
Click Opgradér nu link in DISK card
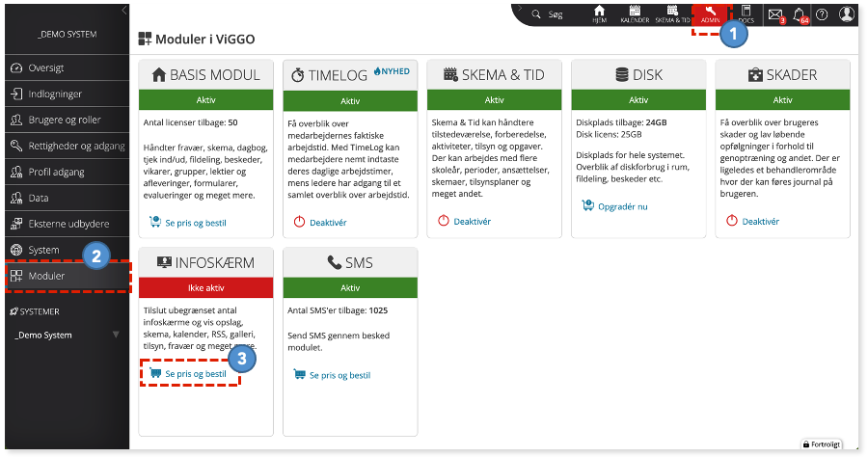623,206
